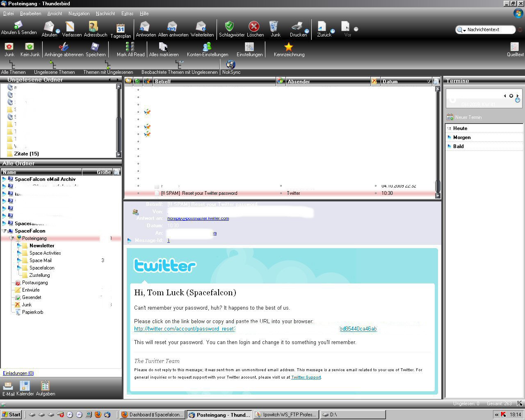
Task: Open the Datei menu
Action: click(x=9, y=14)
